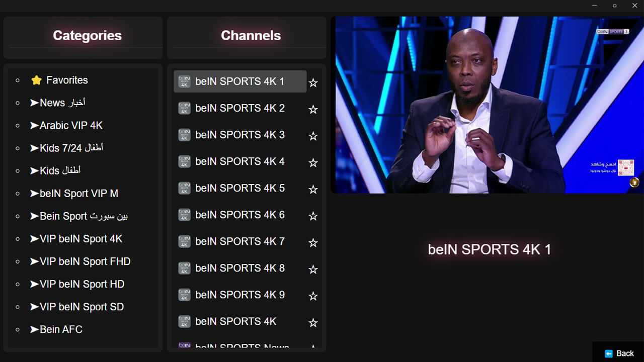
Task: Open the Kids 7/24 أطفال category
Action: [66, 148]
